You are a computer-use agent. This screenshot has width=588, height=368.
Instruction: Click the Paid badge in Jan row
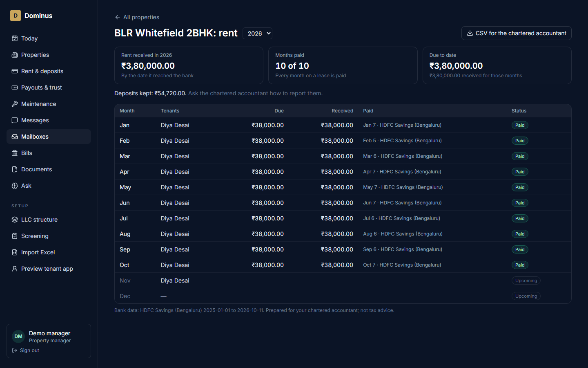point(520,125)
